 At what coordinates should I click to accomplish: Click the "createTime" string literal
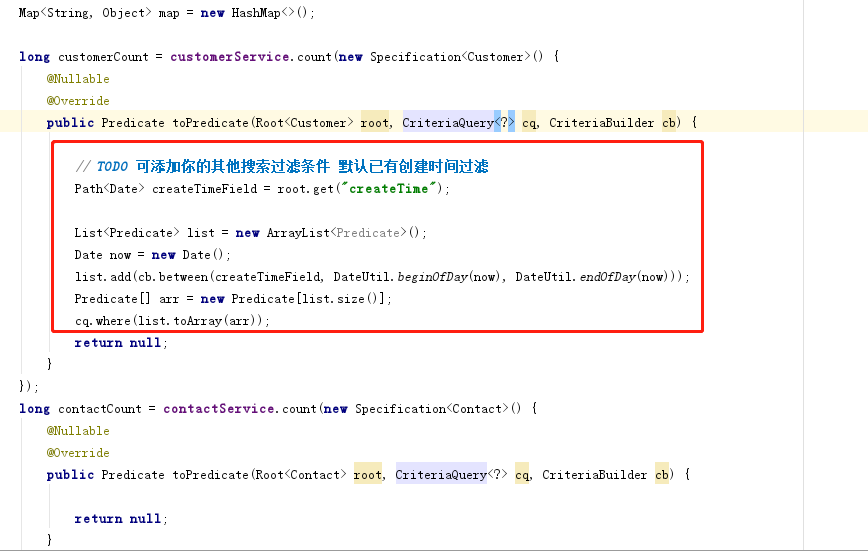[x=389, y=189]
